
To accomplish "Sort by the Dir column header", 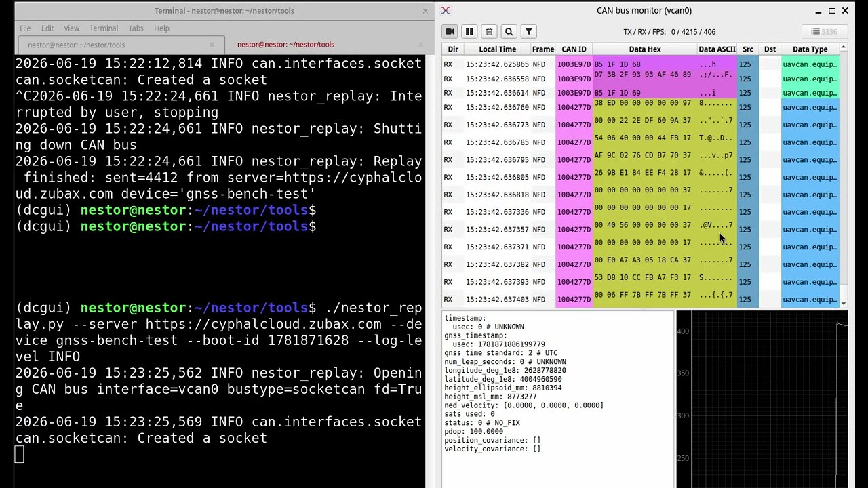I will click(x=453, y=49).
